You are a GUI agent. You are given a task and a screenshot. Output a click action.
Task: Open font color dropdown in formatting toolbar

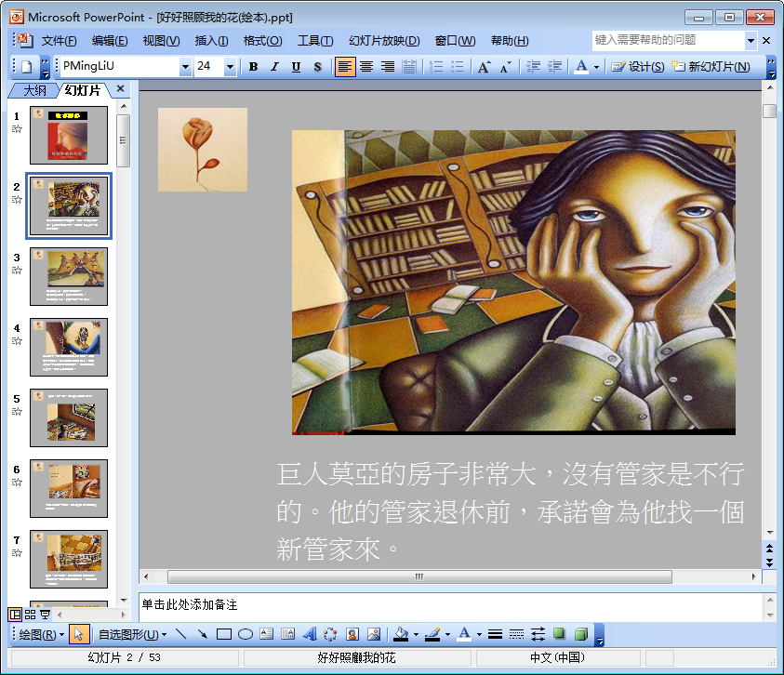click(596, 67)
